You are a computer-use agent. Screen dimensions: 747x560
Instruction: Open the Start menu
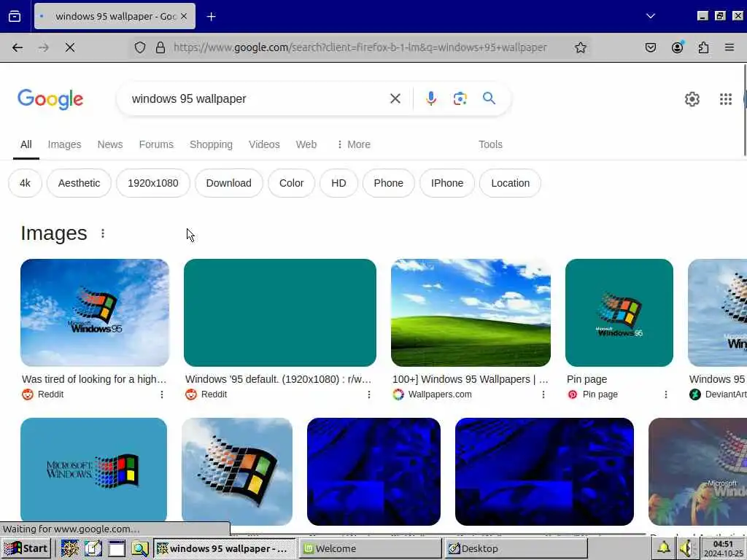pos(26,548)
